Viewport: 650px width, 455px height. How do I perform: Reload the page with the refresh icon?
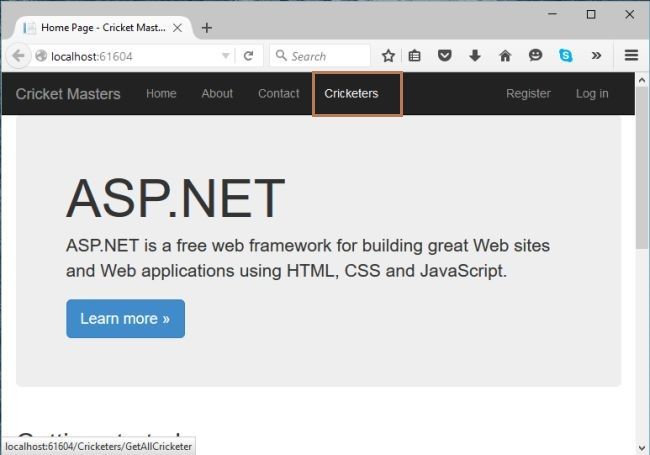point(248,56)
